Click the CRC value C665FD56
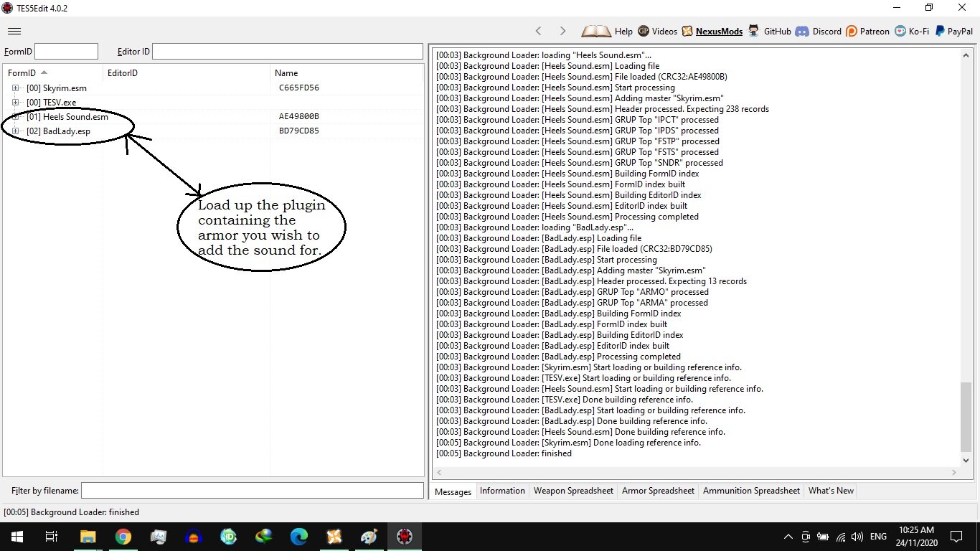The width and height of the screenshot is (980, 551). click(299, 88)
